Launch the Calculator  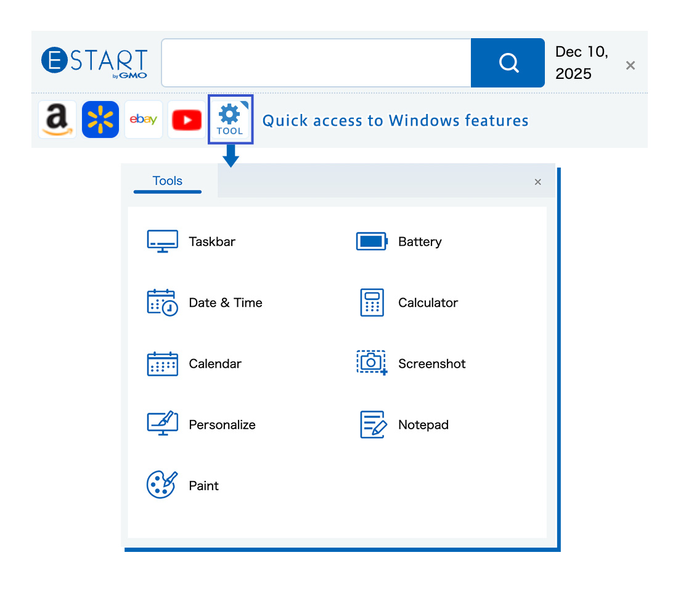coord(407,302)
